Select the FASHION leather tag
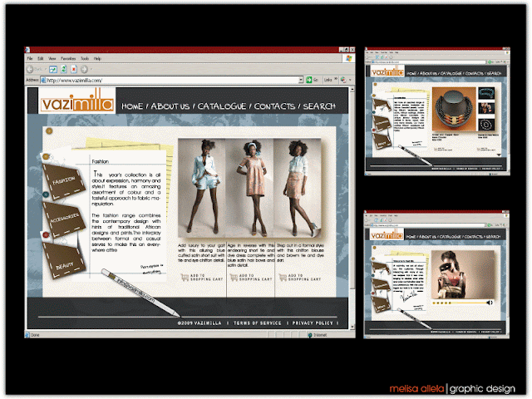Screen dimensions: 532x399 (x=63, y=181)
